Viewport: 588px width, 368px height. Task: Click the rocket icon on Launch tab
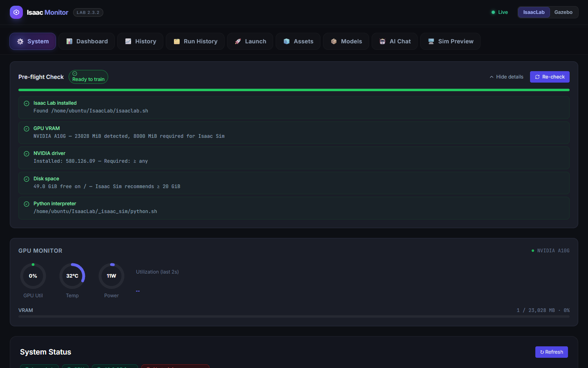coord(238,41)
